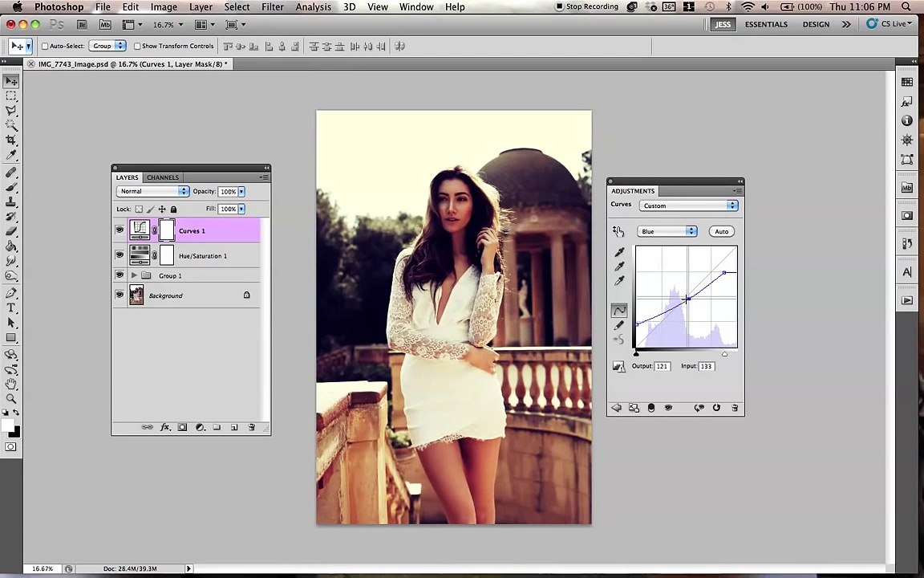Select the Type tool

coord(11,308)
